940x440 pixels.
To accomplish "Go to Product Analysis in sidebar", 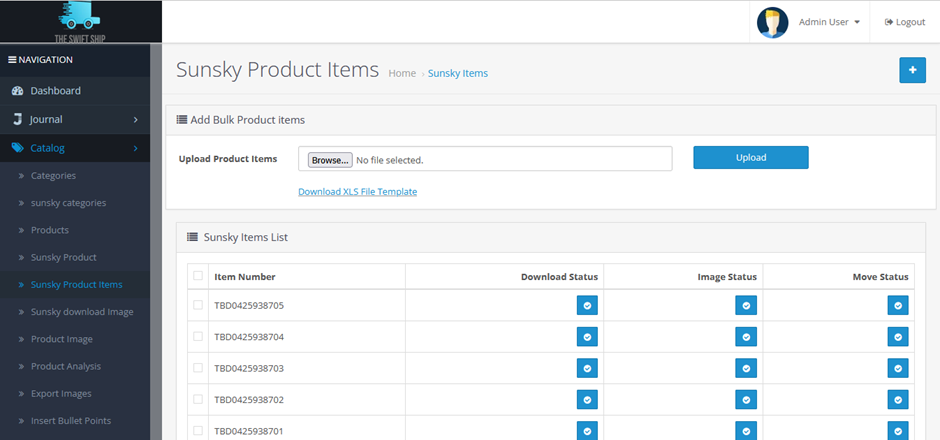I will point(66,366).
